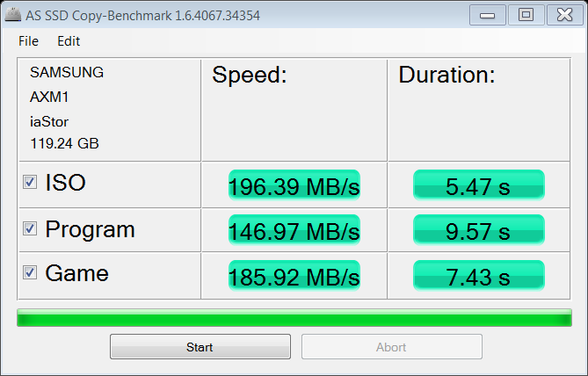The width and height of the screenshot is (588, 376).
Task: Disable the Game test checkbox
Action: coord(30,273)
